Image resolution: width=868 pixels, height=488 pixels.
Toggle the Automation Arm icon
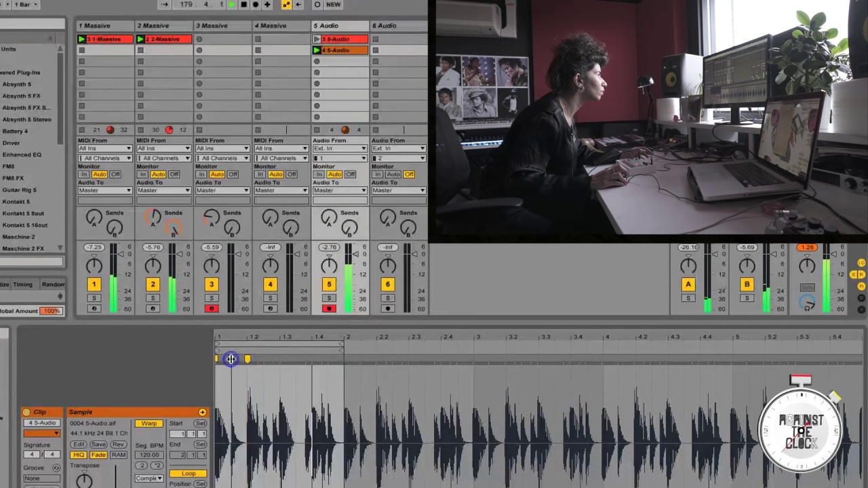pos(286,4)
